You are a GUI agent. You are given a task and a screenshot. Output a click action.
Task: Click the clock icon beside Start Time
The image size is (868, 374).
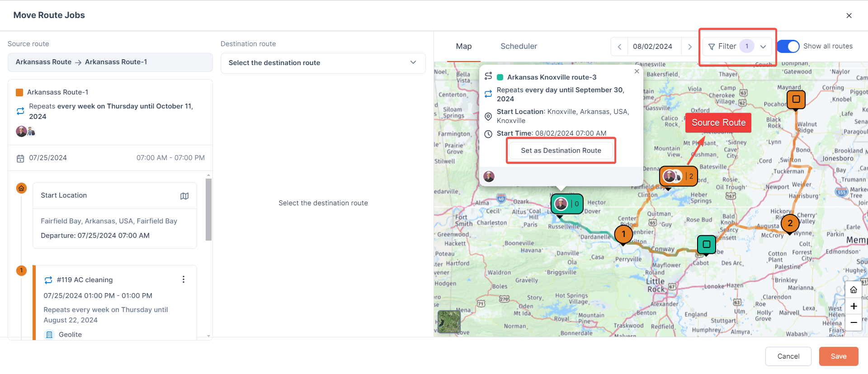click(x=488, y=134)
